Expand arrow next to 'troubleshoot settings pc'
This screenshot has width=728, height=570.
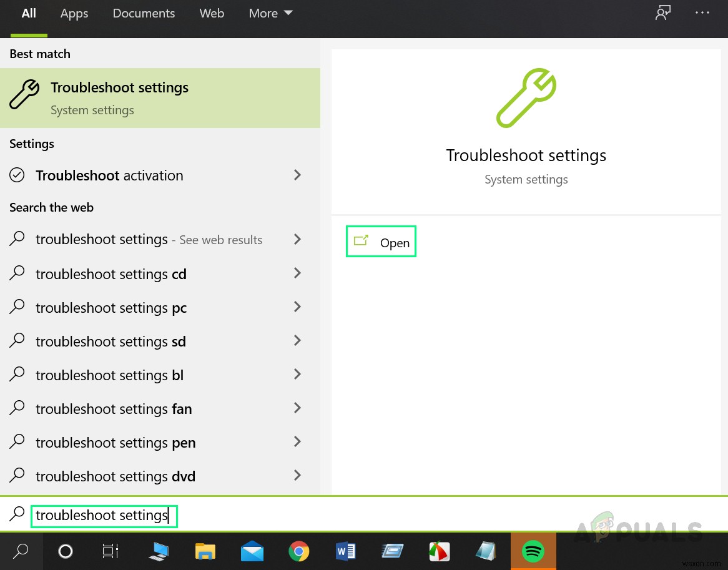pyautogui.click(x=298, y=307)
